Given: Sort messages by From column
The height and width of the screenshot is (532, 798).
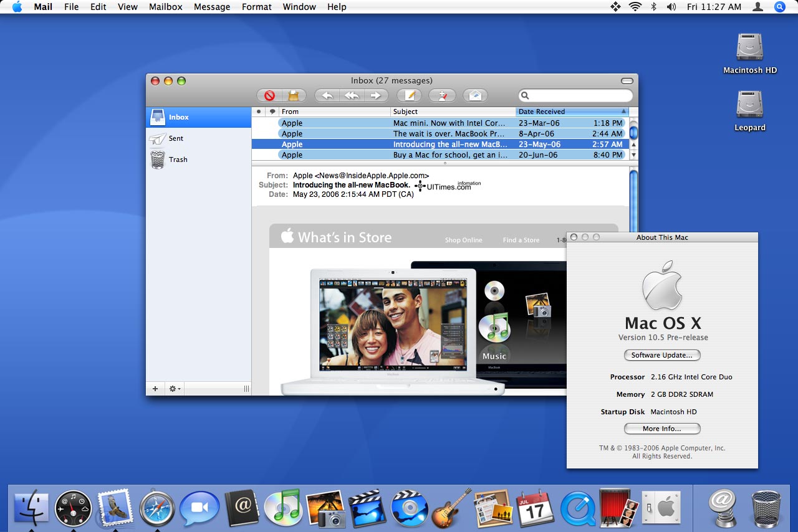Looking at the screenshot, I should (x=335, y=112).
